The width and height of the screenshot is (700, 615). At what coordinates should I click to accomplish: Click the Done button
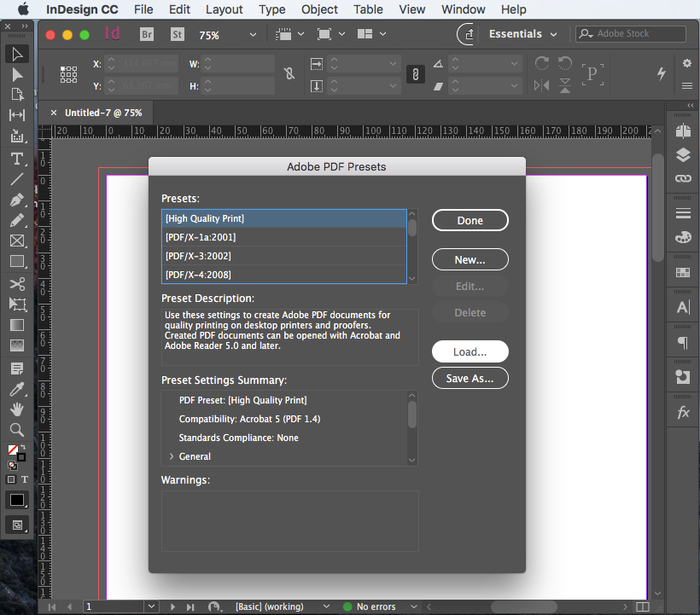tap(470, 220)
